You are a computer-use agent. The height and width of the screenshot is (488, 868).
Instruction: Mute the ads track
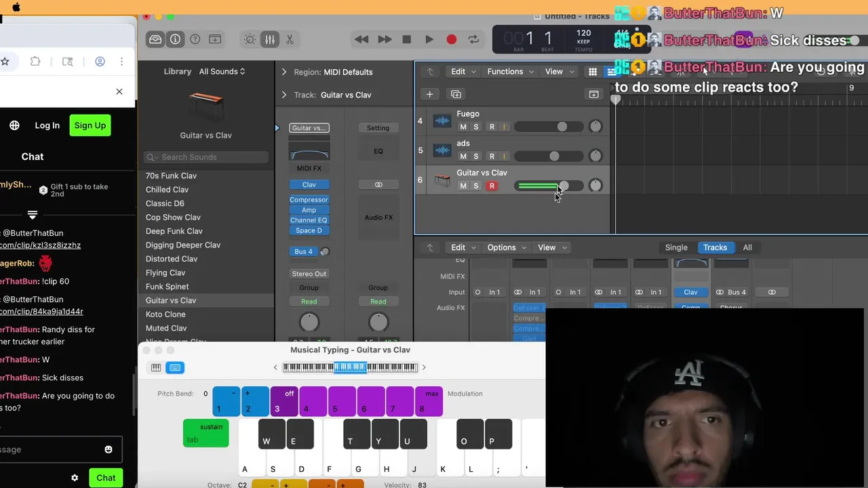[463, 157]
